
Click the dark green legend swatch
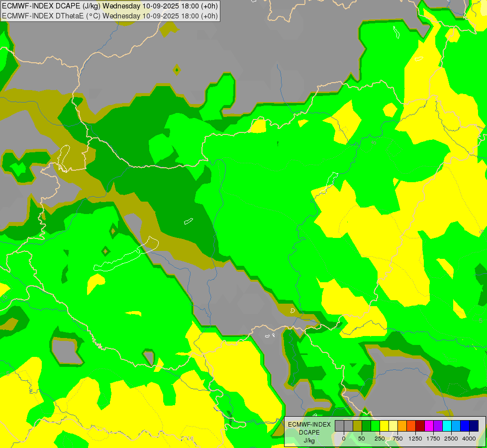click(367, 426)
